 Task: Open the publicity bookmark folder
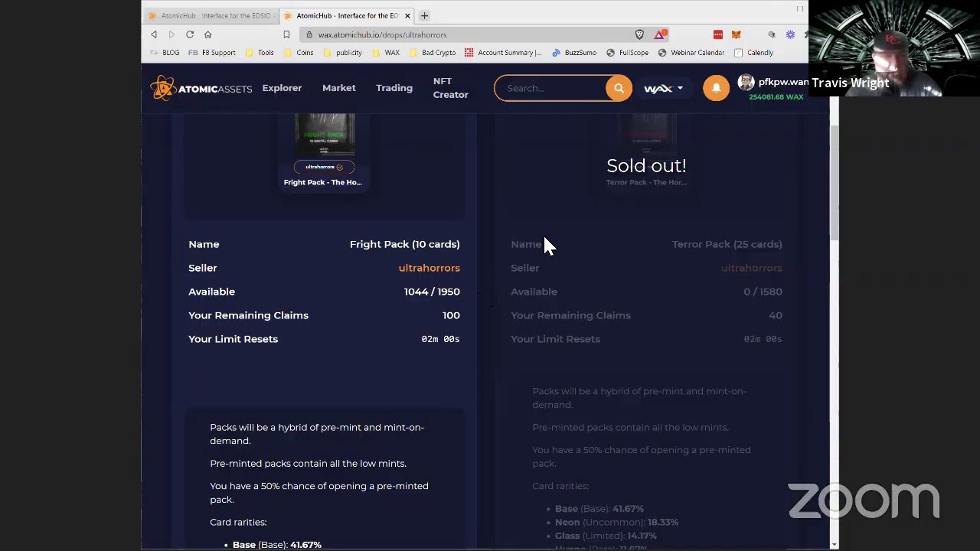(x=342, y=53)
